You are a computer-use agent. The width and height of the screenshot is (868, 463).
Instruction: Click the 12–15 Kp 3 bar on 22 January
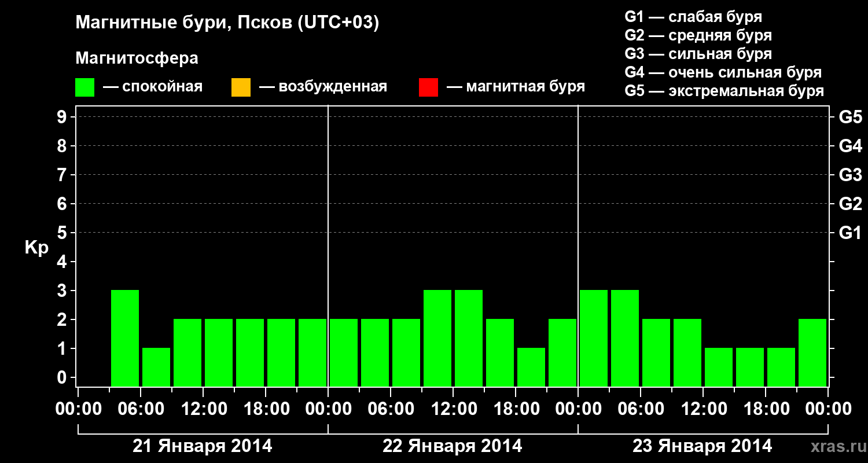[469, 338]
